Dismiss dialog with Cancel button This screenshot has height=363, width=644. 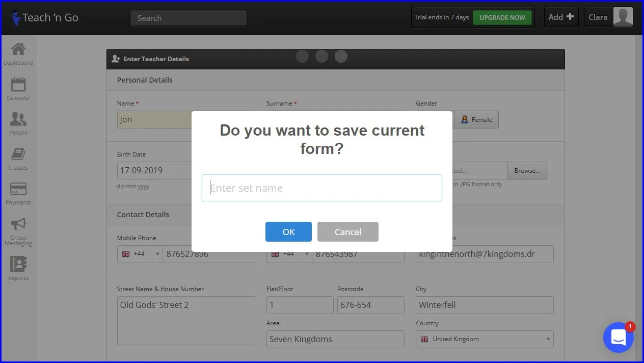[348, 231]
